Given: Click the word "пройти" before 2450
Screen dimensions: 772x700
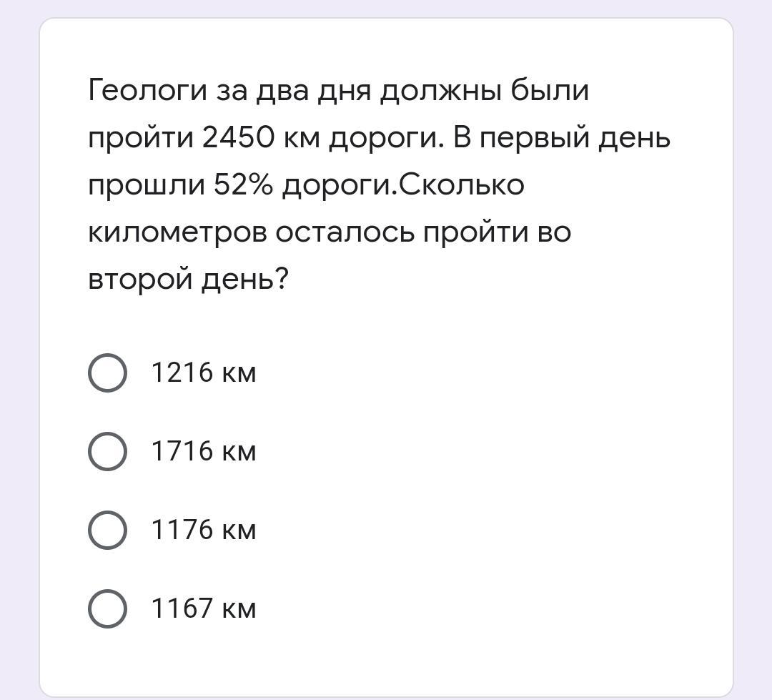Looking at the screenshot, I should [140, 138].
